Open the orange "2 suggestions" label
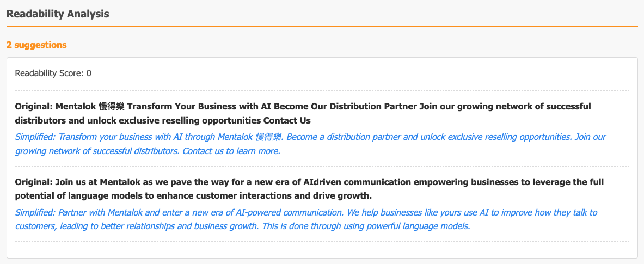The image size is (644, 264). [36, 45]
